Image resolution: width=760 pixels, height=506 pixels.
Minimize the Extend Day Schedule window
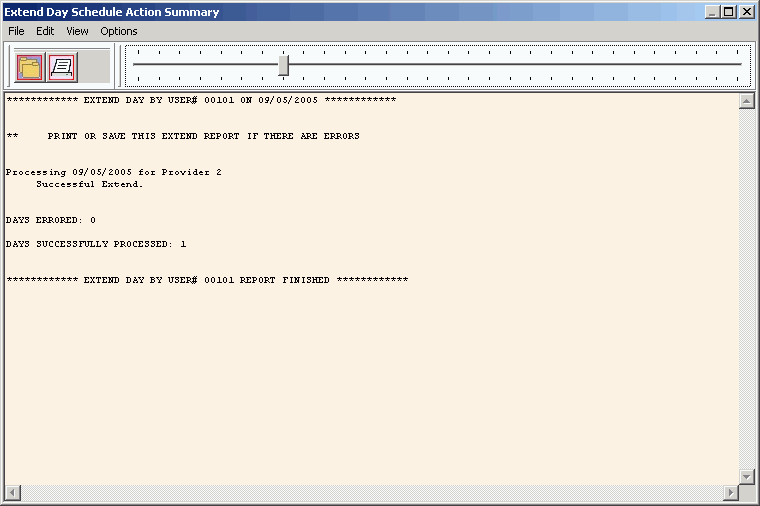712,12
